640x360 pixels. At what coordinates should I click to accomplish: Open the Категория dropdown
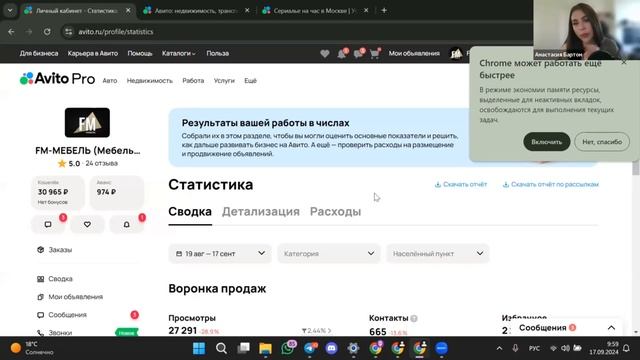[x=329, y=253]
